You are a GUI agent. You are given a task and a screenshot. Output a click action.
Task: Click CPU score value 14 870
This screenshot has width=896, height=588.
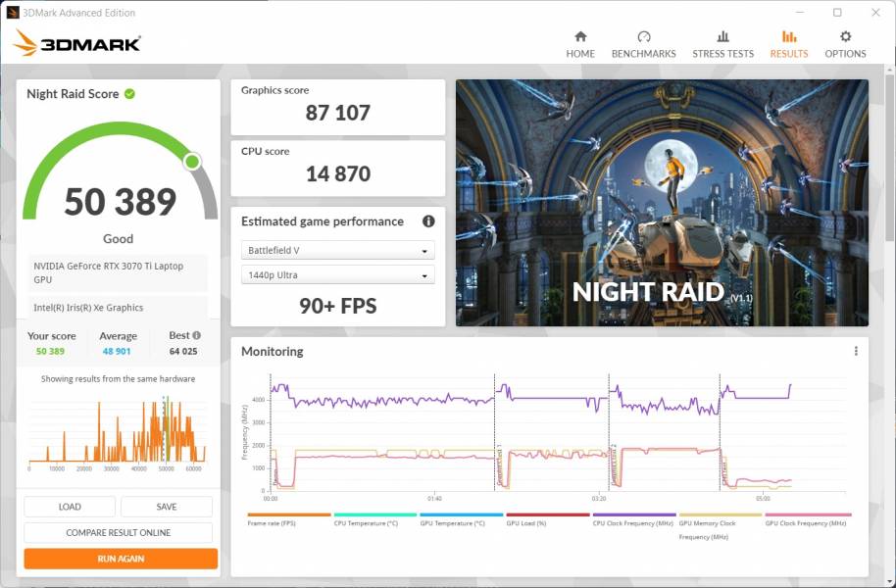(337, 173)
